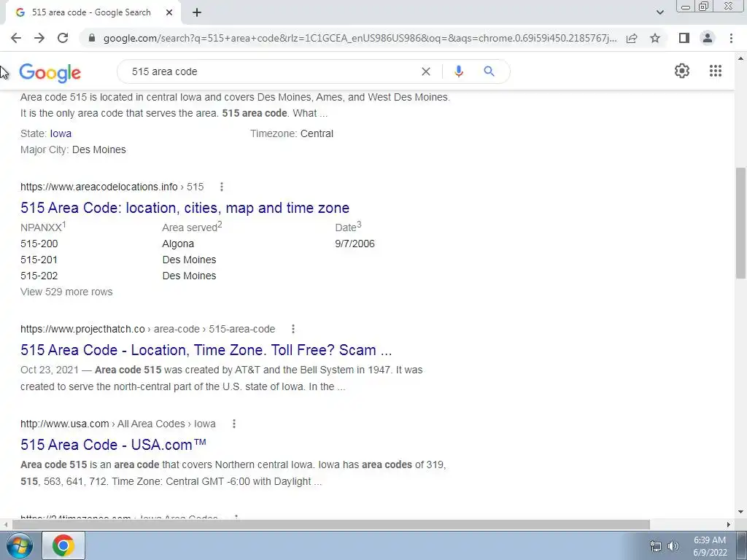Start voice search with microphone icon
747x560 pixels.
tap(459, 71)
